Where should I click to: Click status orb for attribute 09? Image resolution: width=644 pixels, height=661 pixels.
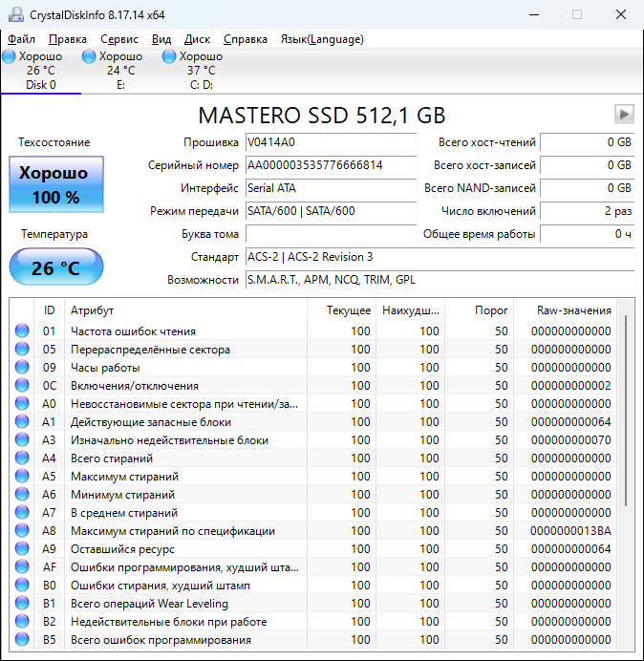(22, 367)
